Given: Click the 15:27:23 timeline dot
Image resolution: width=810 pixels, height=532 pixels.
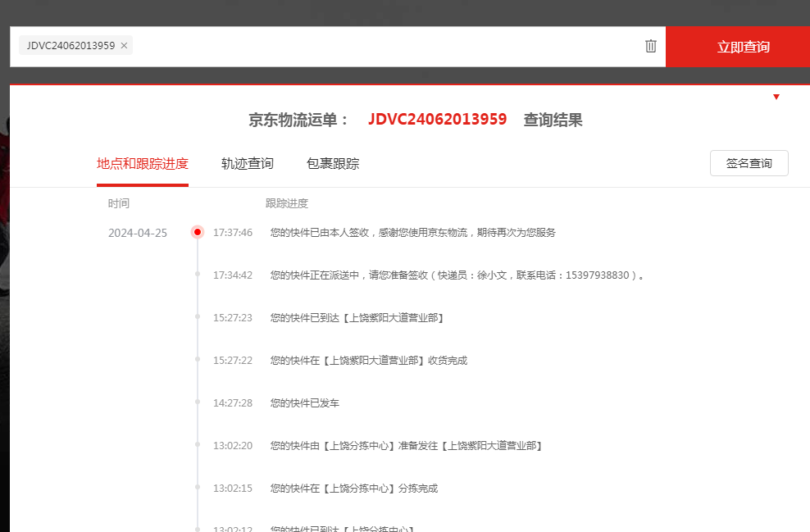Looking at the screenshot, I should click(x=198, y=316).
